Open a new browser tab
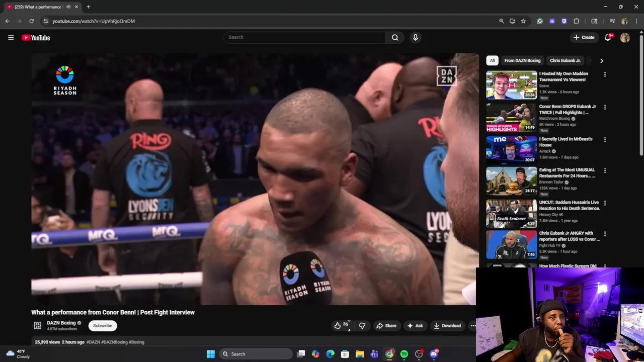This screenshot has height=362, width=644. point(89,7)
